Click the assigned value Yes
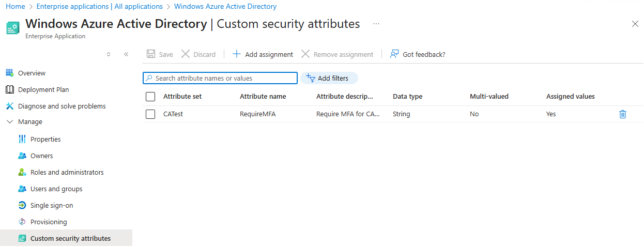The image size is (644, 247). coord(551,114)
